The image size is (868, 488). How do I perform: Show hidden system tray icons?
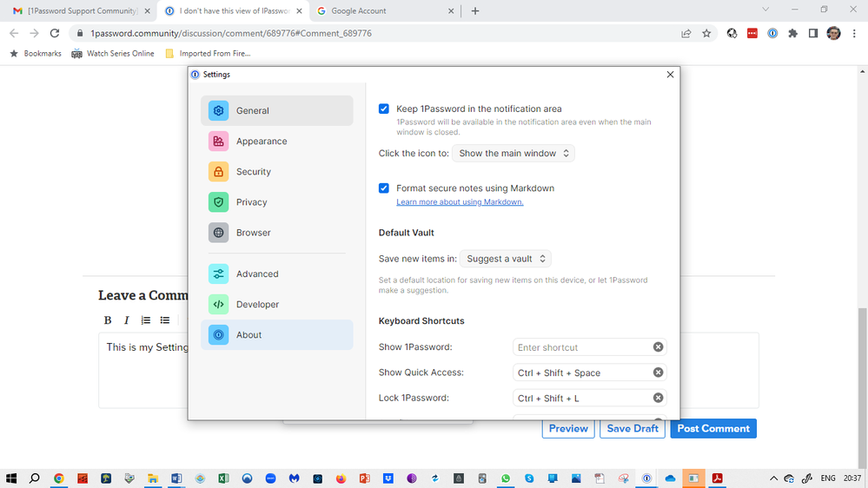[773, 478]
